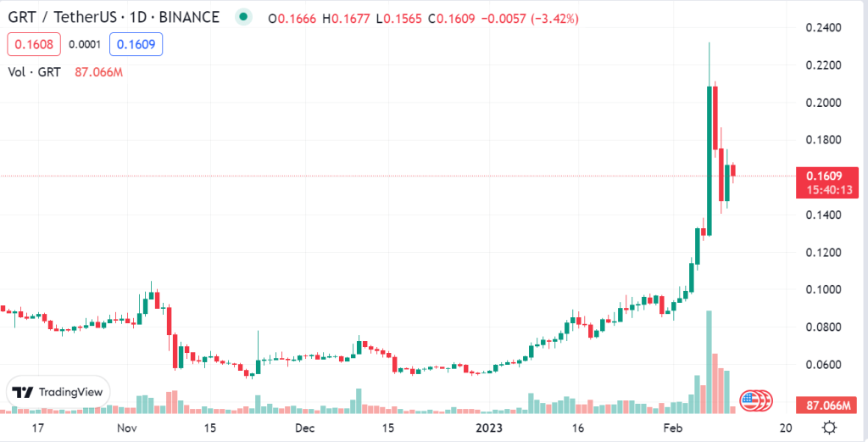Click the green market status dot

tap(244, 18)
